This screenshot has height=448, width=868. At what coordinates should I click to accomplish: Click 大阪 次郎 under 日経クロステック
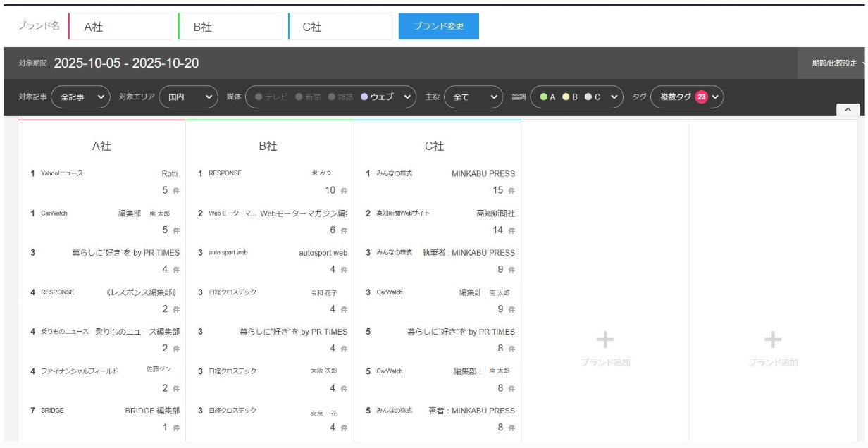click(324, 371)
